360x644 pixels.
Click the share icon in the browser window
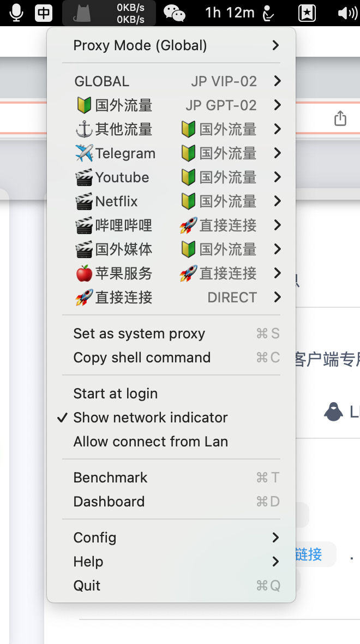[340, 118]
